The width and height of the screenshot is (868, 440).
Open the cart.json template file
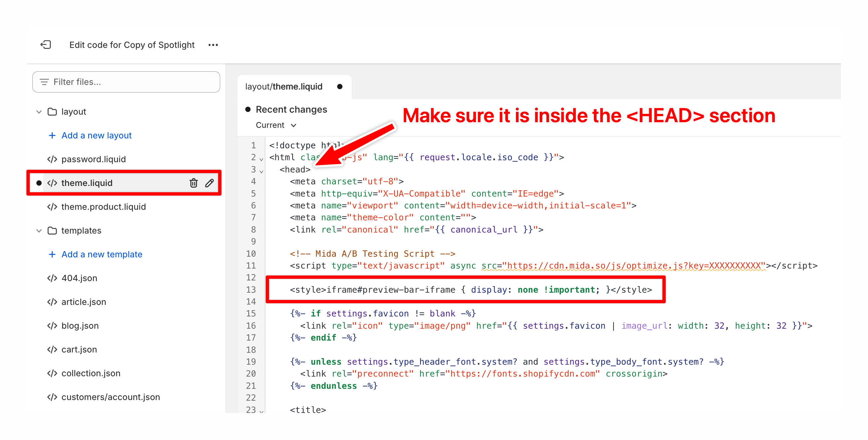(79, 349)
